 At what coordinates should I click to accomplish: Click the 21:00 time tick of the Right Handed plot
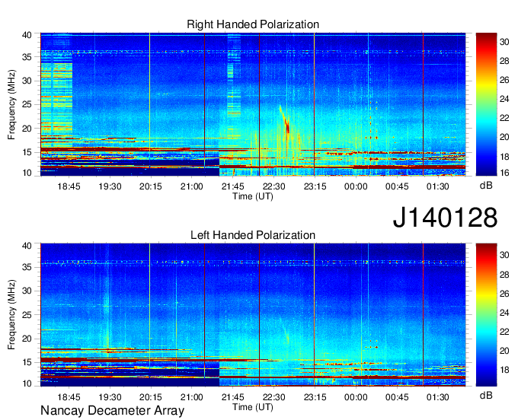coord(192,186)
